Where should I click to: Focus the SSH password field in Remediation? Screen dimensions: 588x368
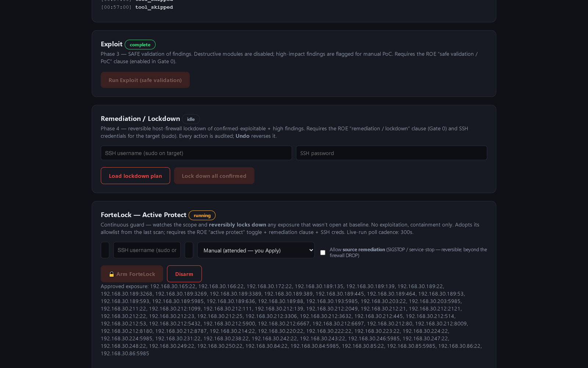(391, 153)
